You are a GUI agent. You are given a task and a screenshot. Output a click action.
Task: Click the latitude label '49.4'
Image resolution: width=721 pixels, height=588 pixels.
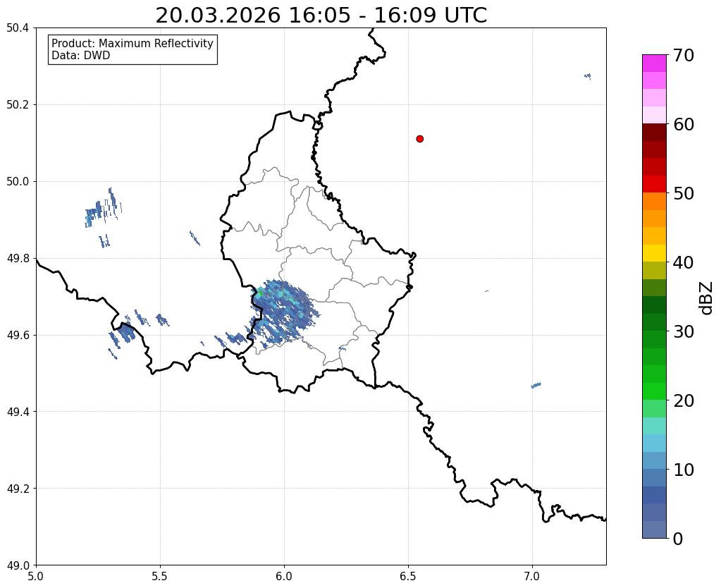coord(18,412)
